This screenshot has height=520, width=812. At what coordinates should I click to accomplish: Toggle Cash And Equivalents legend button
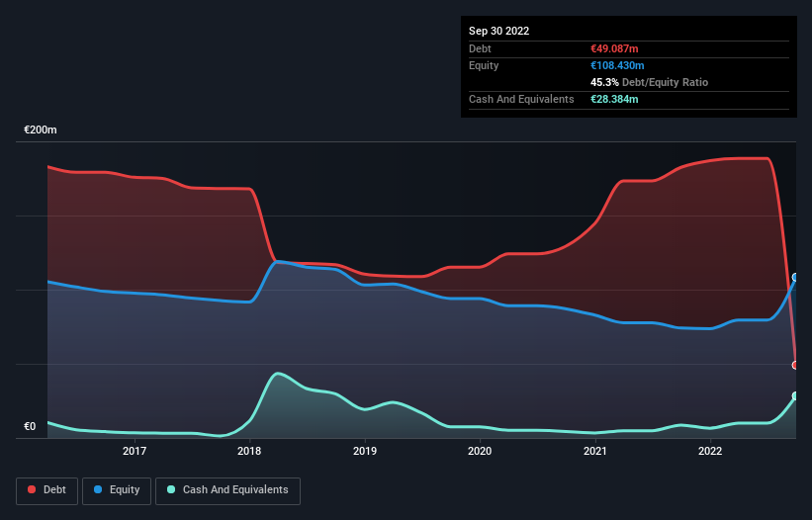(x=227, y=490)
